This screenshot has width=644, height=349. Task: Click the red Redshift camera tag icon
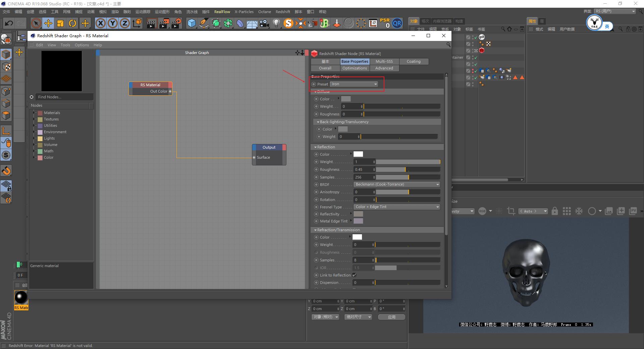point(482,50)
